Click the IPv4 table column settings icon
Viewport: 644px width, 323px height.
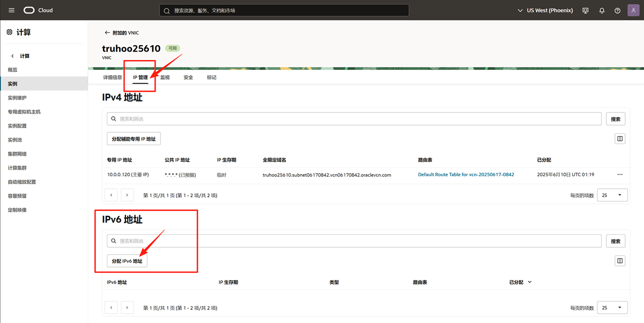coord(620,139)
